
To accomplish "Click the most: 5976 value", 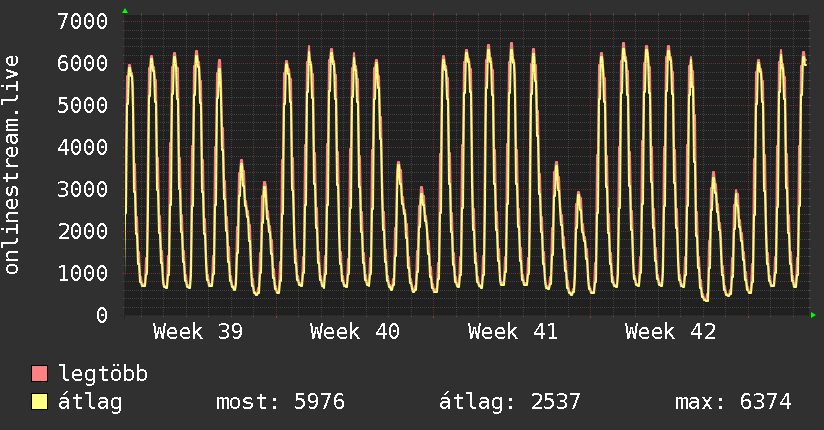I will coord(280,402).
